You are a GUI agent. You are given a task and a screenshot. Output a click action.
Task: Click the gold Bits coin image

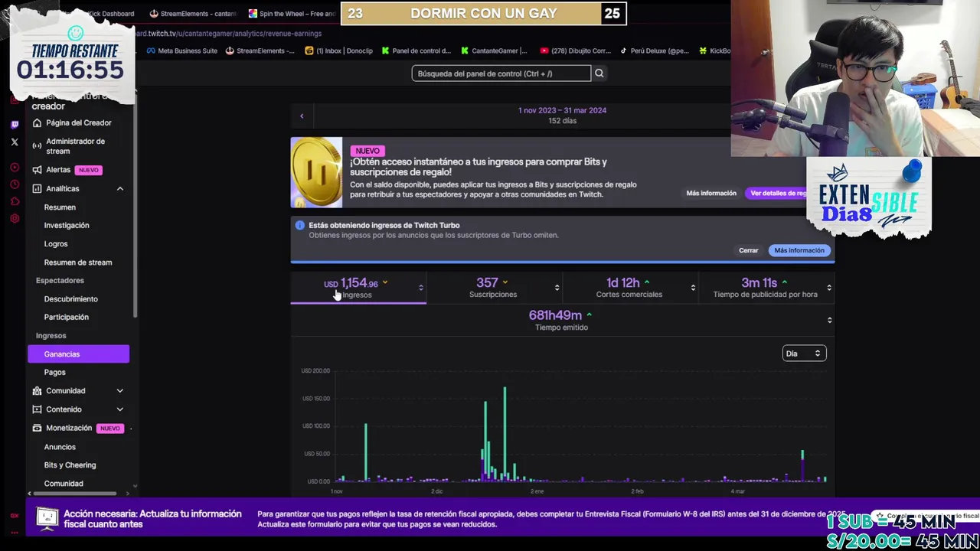pos(316,172)
